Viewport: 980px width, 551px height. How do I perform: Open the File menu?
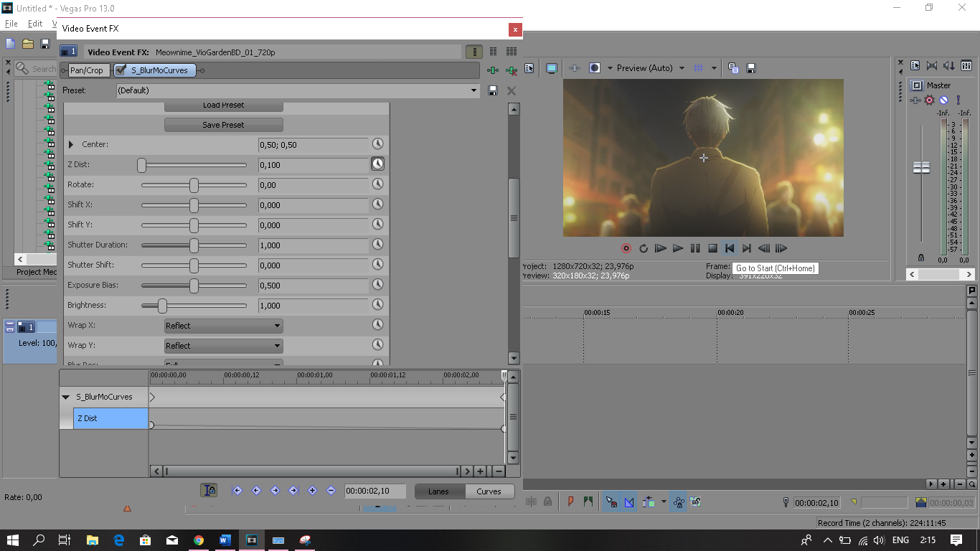click(x=11, y=24)
